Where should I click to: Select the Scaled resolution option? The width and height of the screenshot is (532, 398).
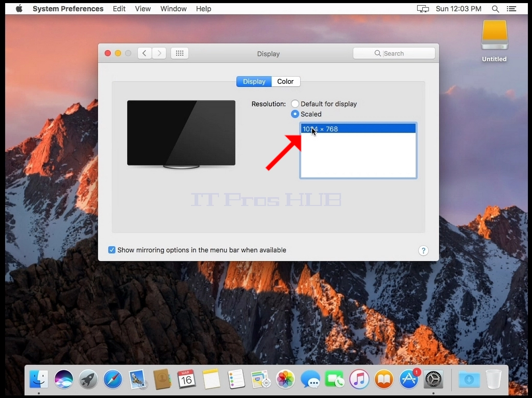point(295,114)
